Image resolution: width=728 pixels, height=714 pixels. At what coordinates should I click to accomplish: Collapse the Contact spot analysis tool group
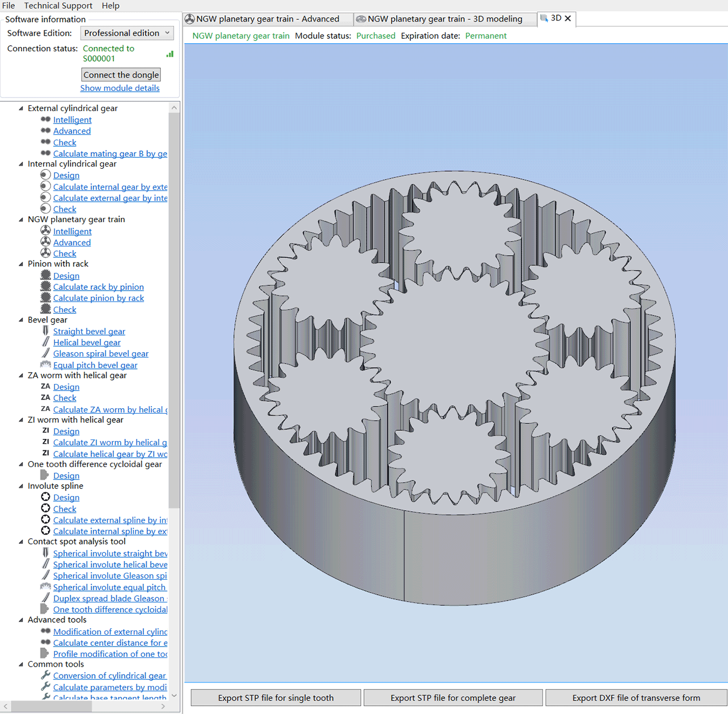click(x=21, y=541)
